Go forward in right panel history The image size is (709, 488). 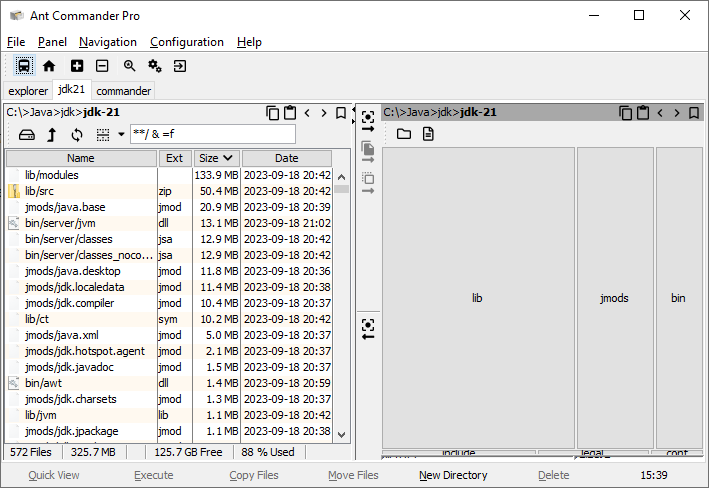676,113
